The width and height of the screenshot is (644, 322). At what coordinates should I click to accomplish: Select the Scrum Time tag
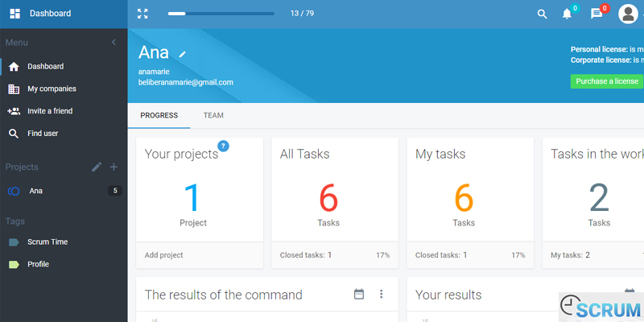(48, 242)
